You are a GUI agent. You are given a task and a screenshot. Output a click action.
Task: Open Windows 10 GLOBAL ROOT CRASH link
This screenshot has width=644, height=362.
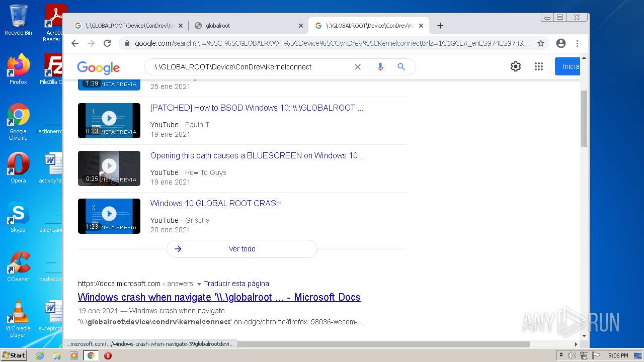click(x=216, y=203)
